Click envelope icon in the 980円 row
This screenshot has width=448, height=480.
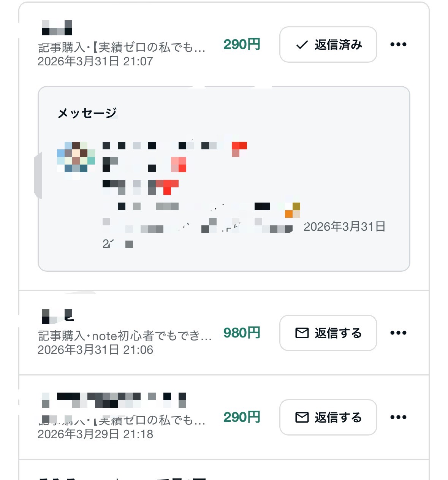point(302,333)
